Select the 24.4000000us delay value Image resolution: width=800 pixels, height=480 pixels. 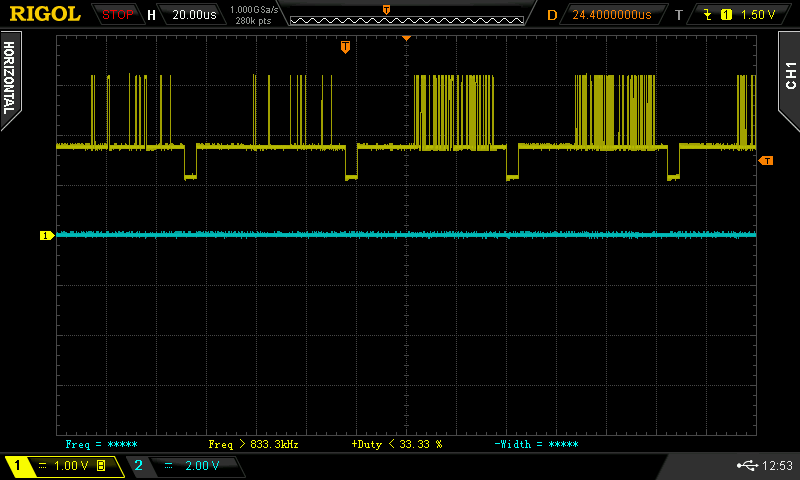(x=612, y=15)
